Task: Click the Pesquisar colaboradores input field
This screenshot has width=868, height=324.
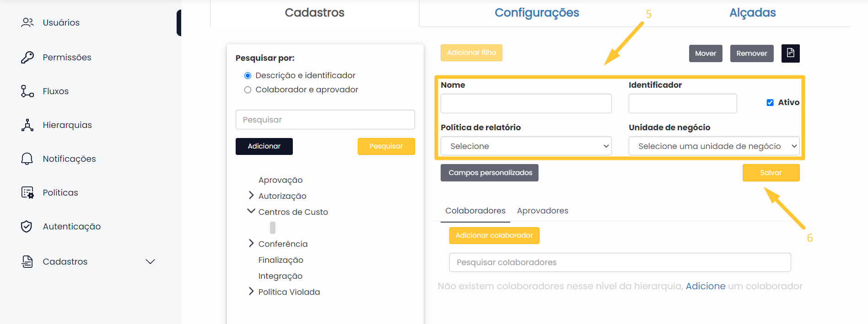Action: pyautogui.click(x=620, y=262)
